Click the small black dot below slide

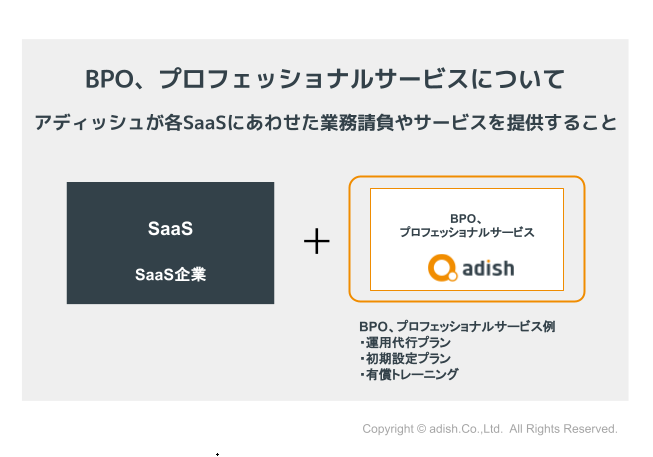217,454
